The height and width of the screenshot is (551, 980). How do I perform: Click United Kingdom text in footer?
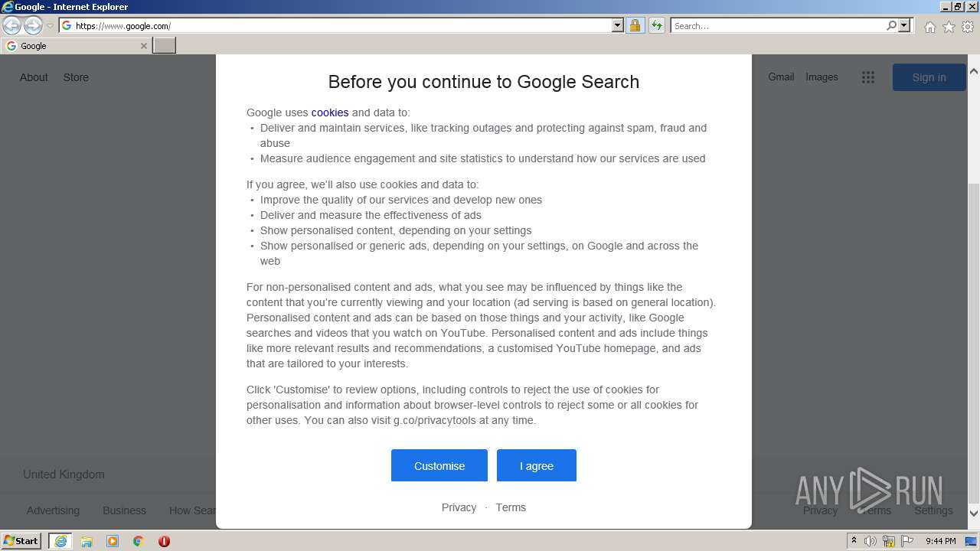click(x=64, y=474)
